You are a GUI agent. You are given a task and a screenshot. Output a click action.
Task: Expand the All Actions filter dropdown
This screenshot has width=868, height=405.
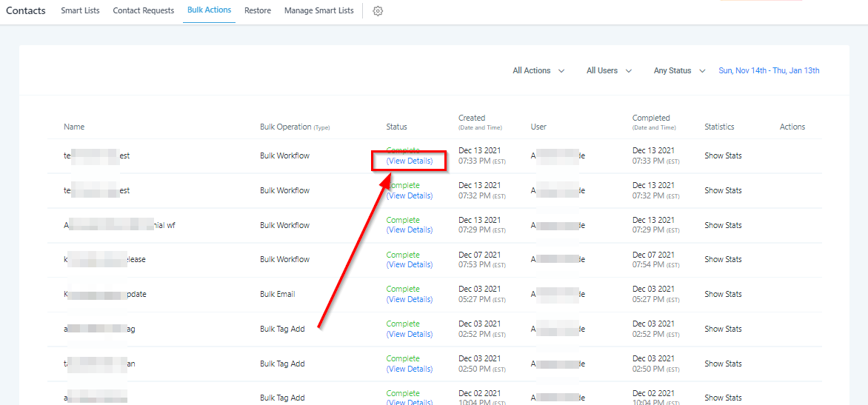coord(538,71)
